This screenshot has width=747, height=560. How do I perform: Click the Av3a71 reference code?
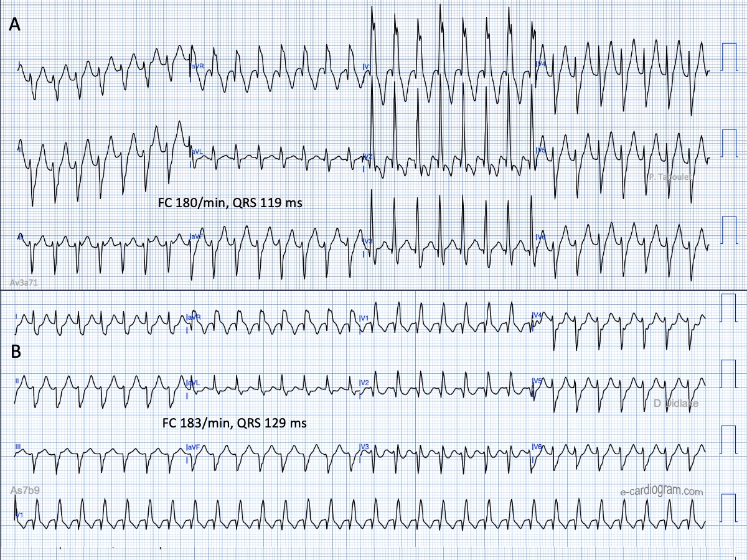(25, 282)
